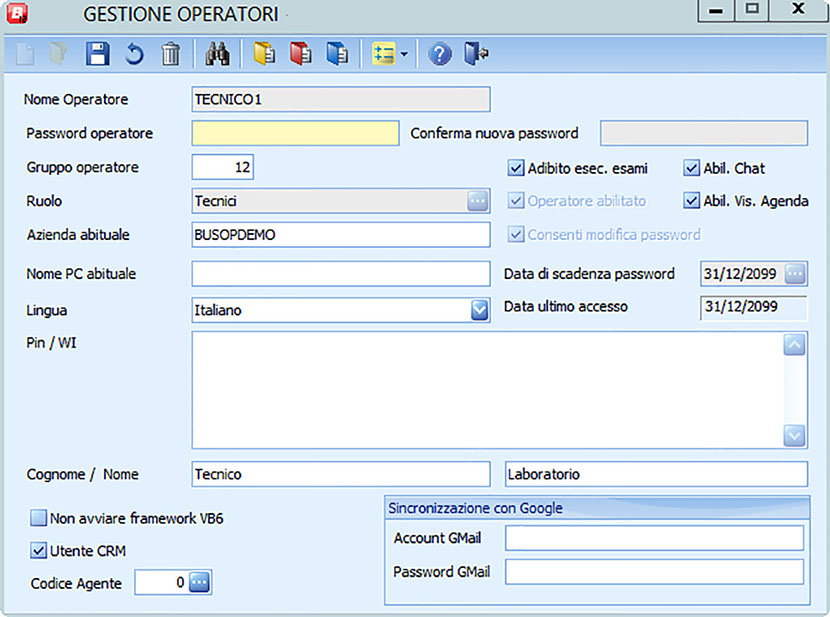
Task: Expand the Lingua dropdown list
Action: (x=479, y=310)
